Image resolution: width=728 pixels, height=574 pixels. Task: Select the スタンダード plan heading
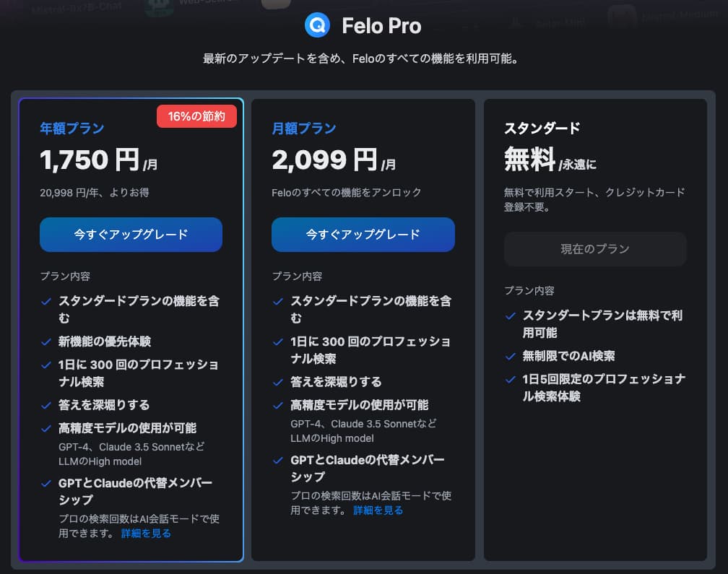(x=542, y=129)
